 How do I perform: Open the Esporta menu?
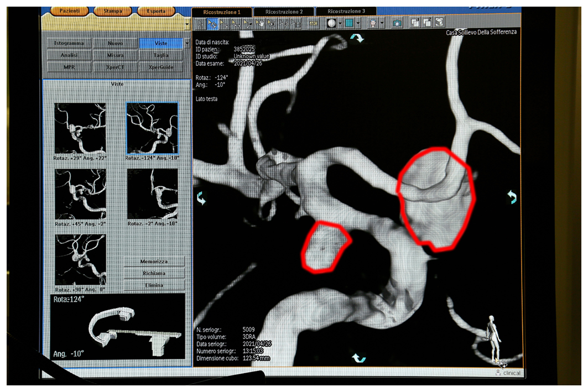pos(157,11)
